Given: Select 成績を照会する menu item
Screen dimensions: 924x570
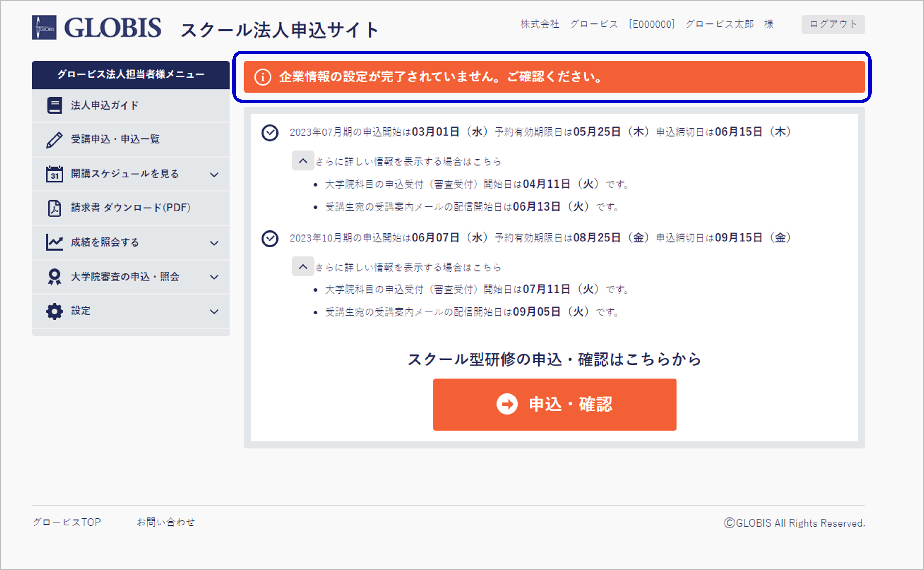Looking at the screenshot, I should click(131, 242).
